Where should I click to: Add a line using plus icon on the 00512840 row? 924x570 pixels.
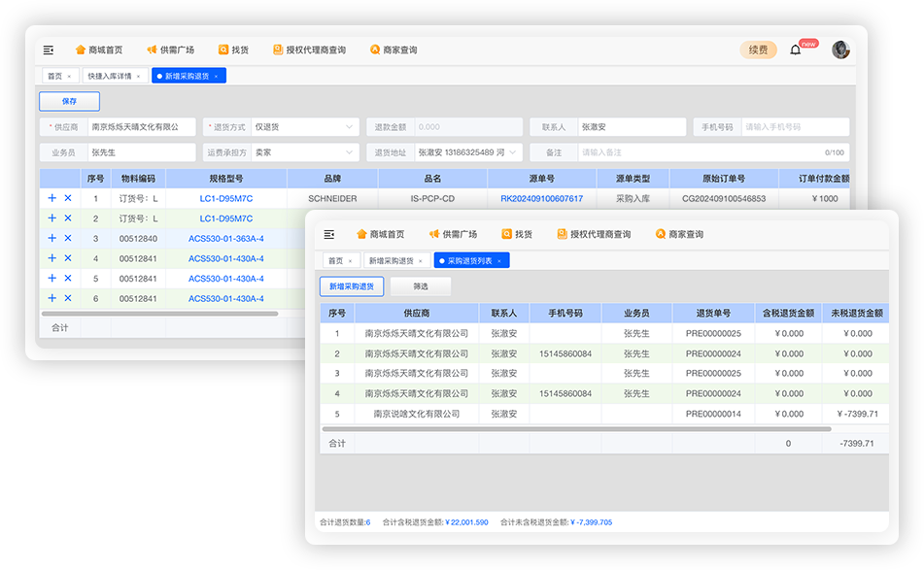[x=51, y=238]
